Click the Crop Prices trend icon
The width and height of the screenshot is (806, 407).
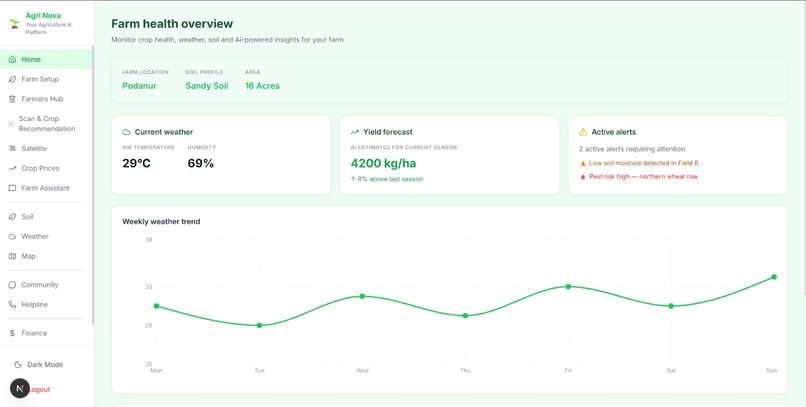pyautogui.click(x=12, y=168)
